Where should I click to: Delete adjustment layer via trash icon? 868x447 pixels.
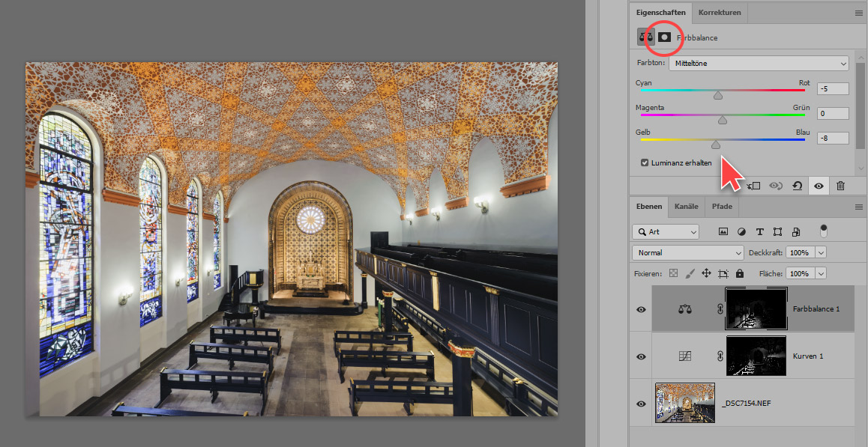tap(840, 186)
